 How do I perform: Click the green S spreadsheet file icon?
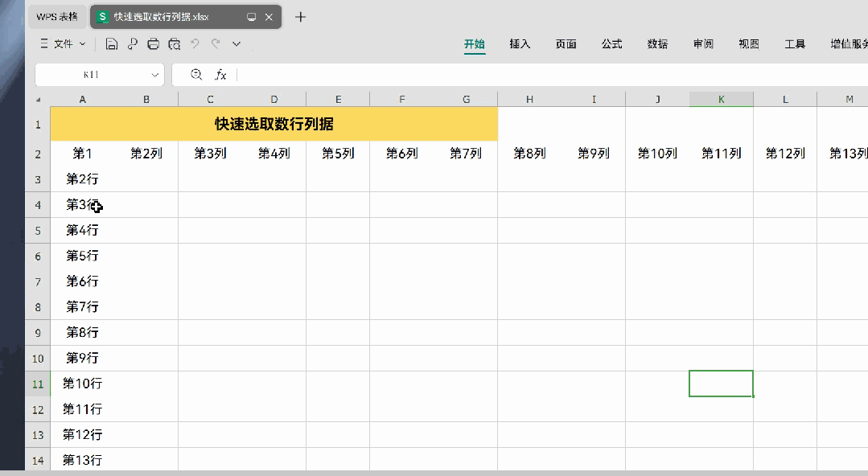(102, 17)
